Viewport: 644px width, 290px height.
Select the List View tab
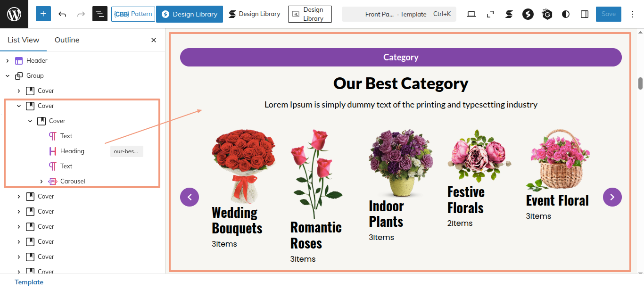[24, 40]
